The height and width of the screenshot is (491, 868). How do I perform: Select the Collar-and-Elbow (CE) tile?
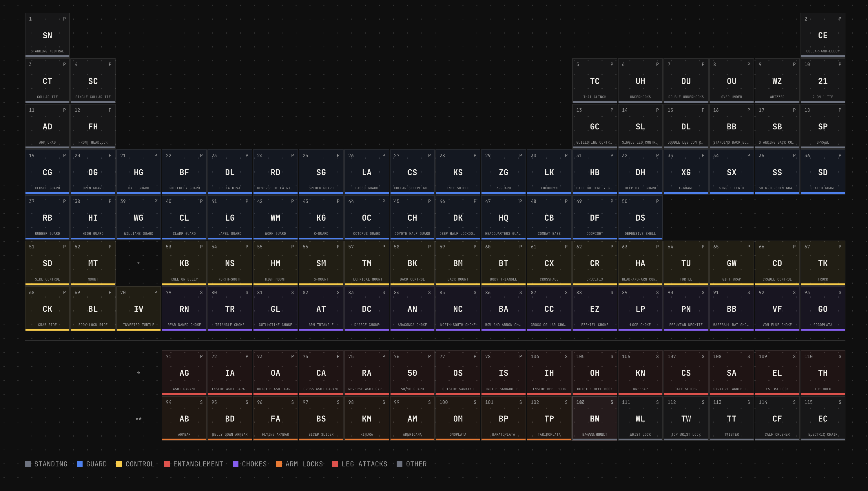coord(823,35)
